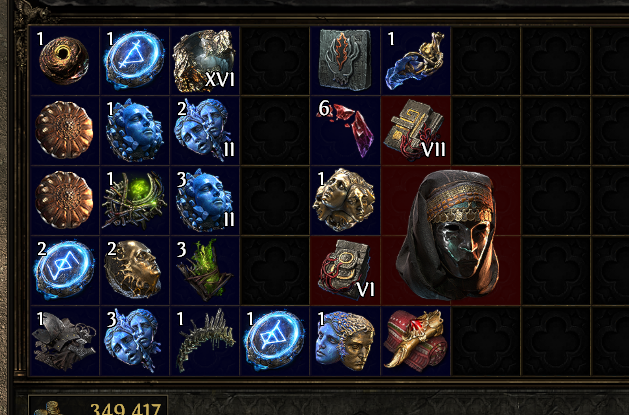Select the golden three-faced head item
629x415 pixels.
(x=345, y=200)
